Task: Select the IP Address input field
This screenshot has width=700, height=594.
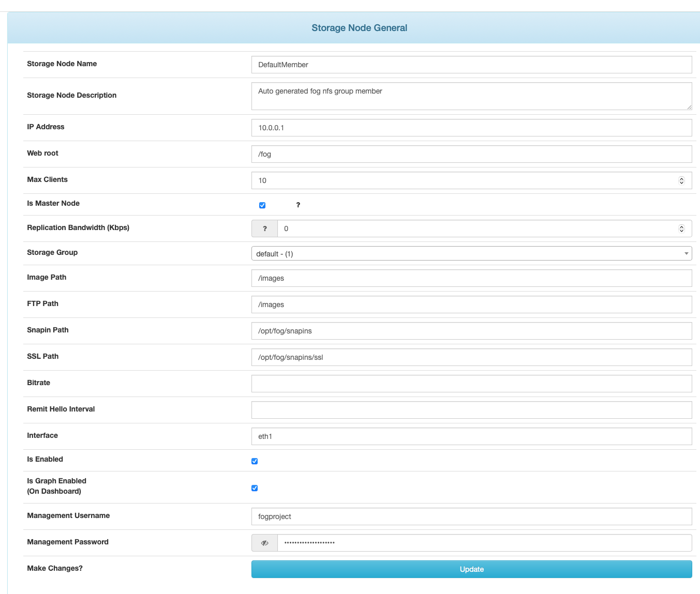Action: click(x=472, y=128)
